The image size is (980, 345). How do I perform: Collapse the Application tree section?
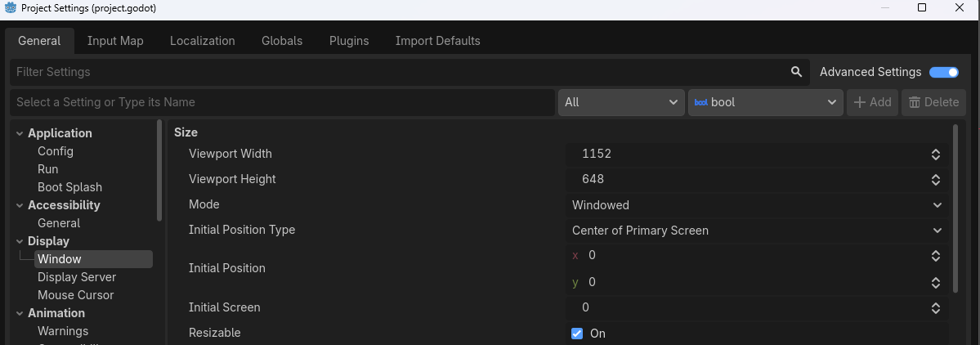click(x=20, y=133)
